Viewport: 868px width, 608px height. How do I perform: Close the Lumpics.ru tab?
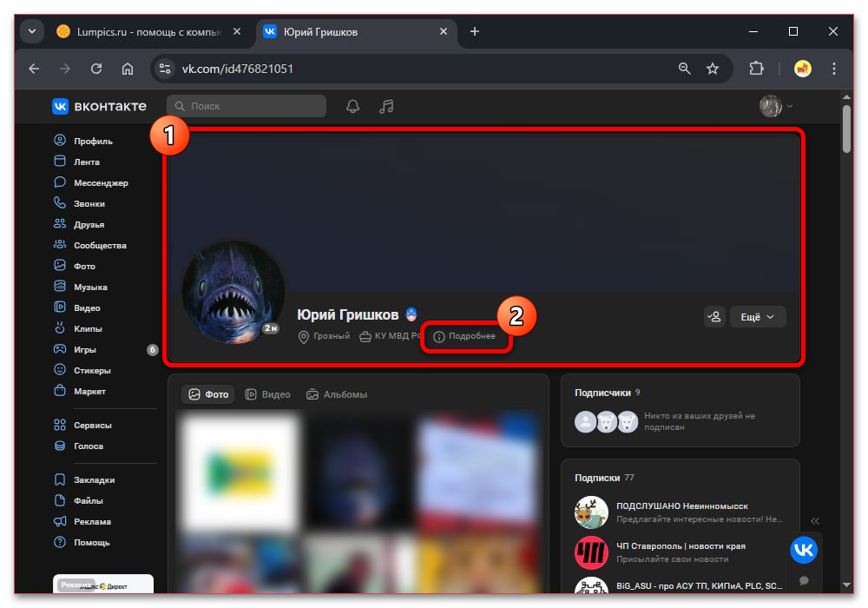click(237, 31)
